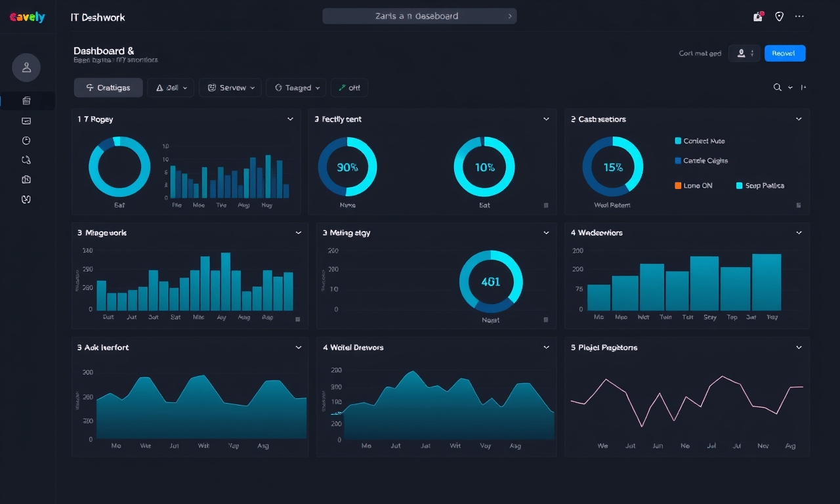Image resolution: width=840 pixels, height=504 pixels.
Task: Click the notifications icon in the top bar
Action: pyautogui.click(x=757, y=16)
